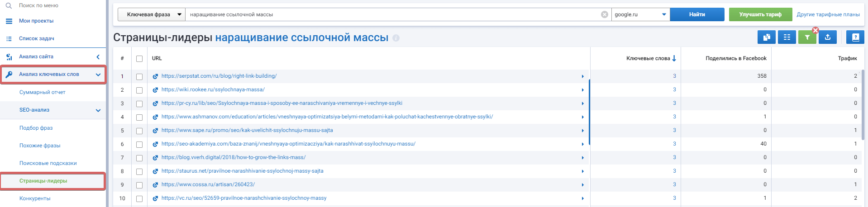Open the google.ru search engine dropdown
The image size is (868, 207).
pyautogui.click(x=640, y=14)
